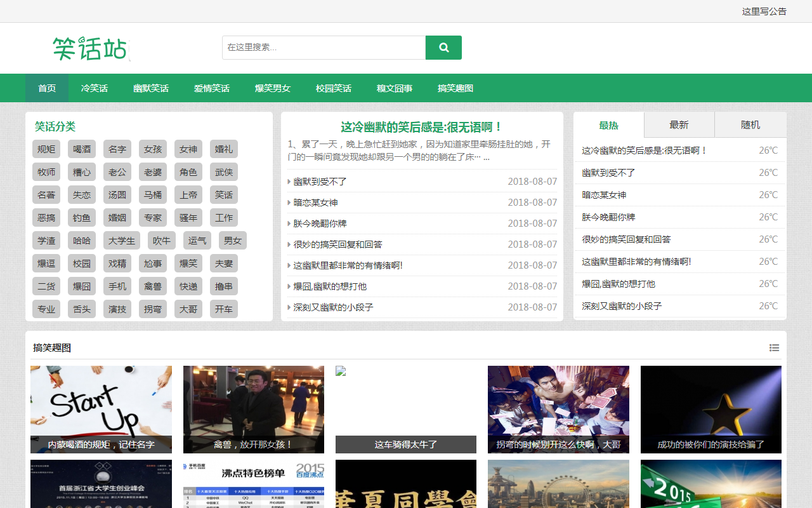Open center list article 深刻又幽默的小段子
Screen dimensions: 812x508
(333, 307)
